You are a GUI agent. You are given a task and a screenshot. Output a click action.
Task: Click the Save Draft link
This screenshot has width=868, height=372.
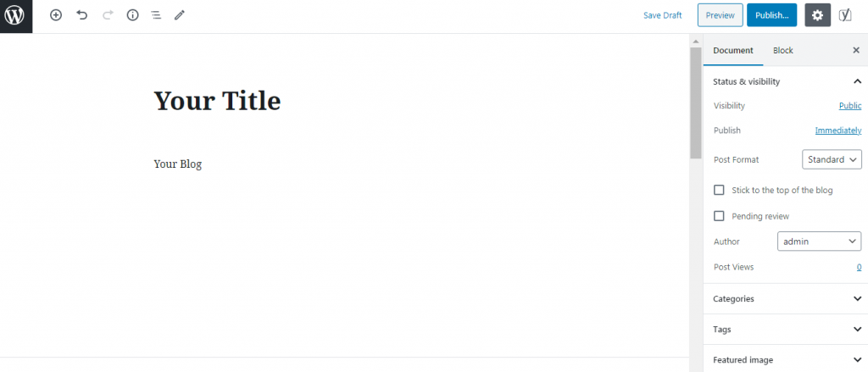pyautogui.click(x=663, y=15)
